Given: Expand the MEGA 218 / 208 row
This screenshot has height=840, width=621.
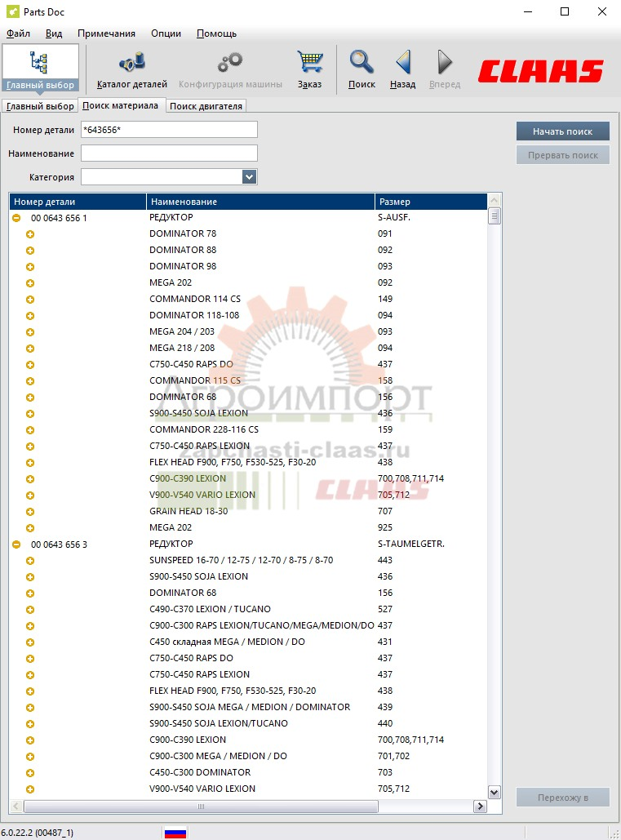Looking at the screenshot, I should tap(30, 349).
